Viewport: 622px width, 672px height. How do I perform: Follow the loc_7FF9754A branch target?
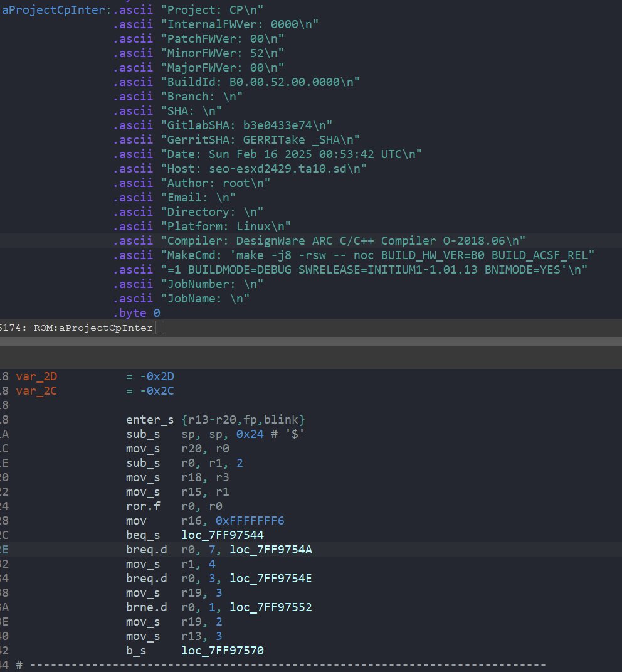[x=271, y=550]
